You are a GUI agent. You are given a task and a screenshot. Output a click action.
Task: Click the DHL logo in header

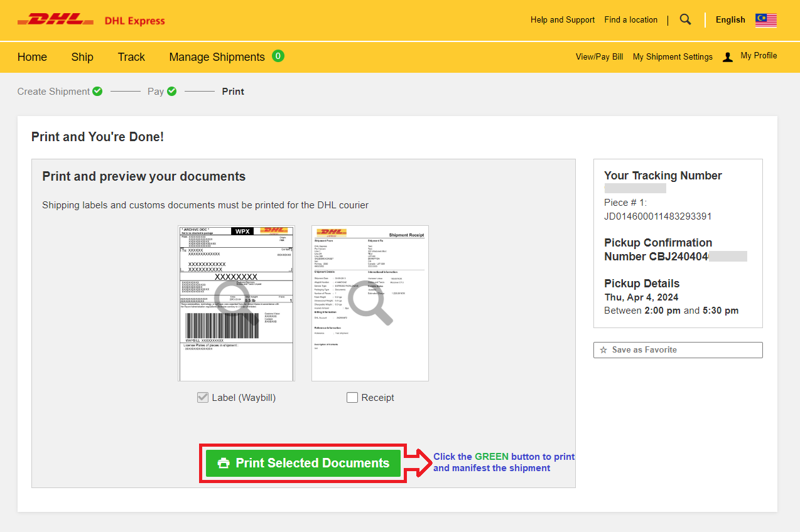[x=56, y=20]
